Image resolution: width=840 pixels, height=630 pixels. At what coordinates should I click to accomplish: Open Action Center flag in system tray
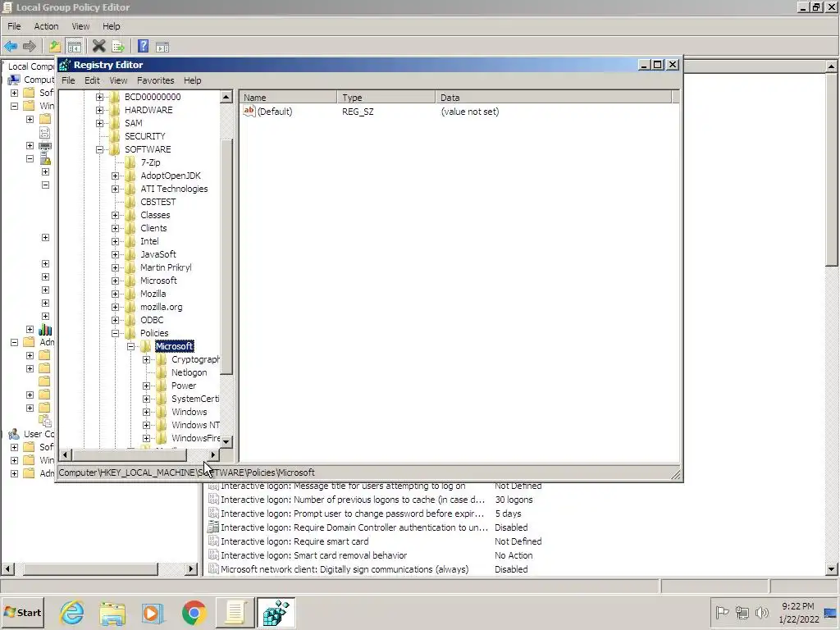[722, 612]
